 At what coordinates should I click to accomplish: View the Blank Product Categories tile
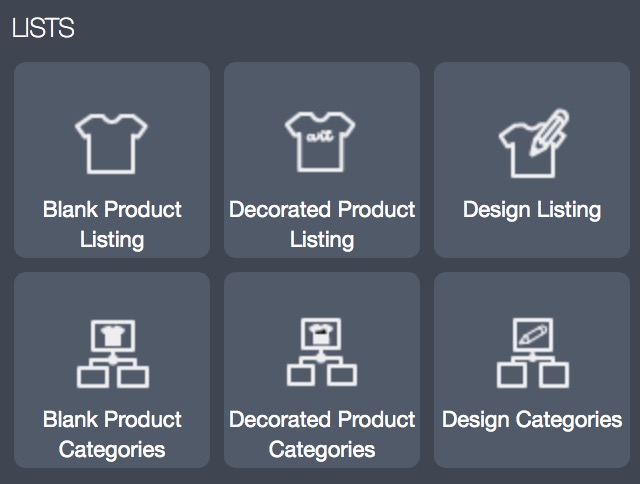click(112, 370)
